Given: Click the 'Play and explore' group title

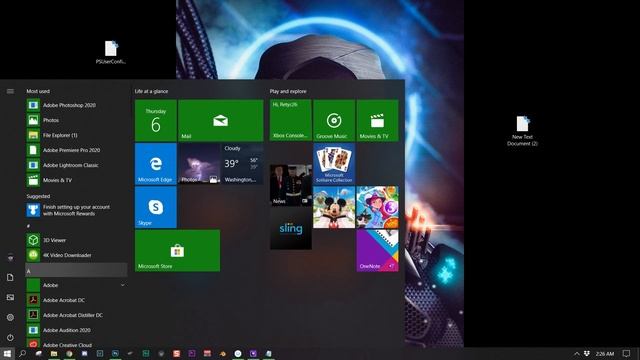Looking at the screenshot, I should click(x=288, y=91).
